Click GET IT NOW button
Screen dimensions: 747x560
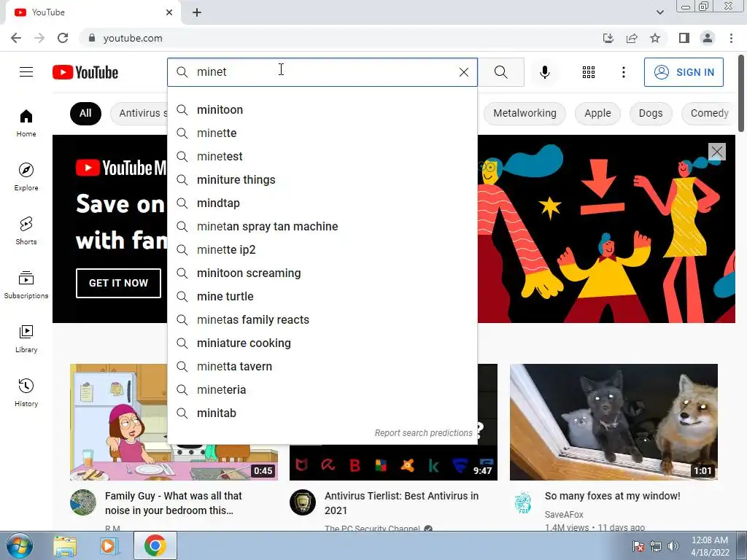pyautogui.click(x=118, y=283)
